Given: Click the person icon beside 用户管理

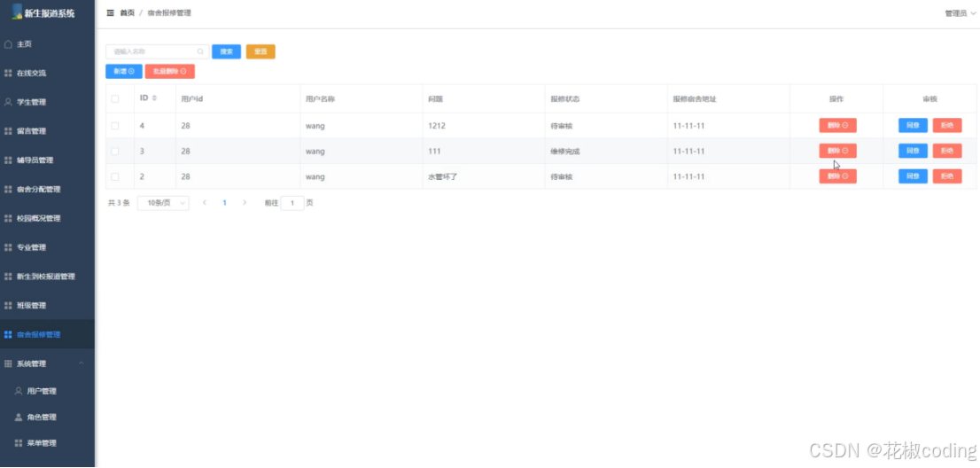Looking at the screenshot, I should point(18,391).
